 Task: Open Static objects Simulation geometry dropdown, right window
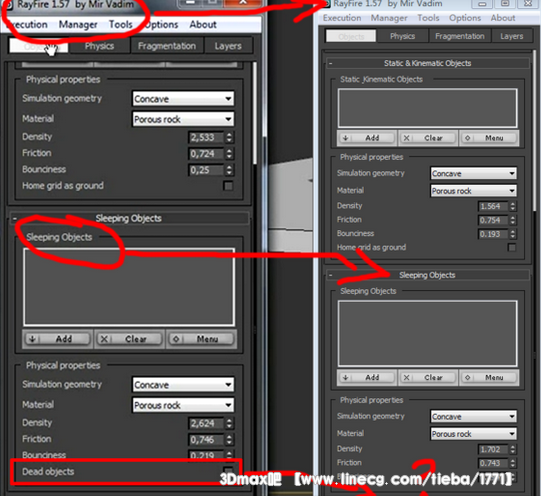click(x=473, y=173)
